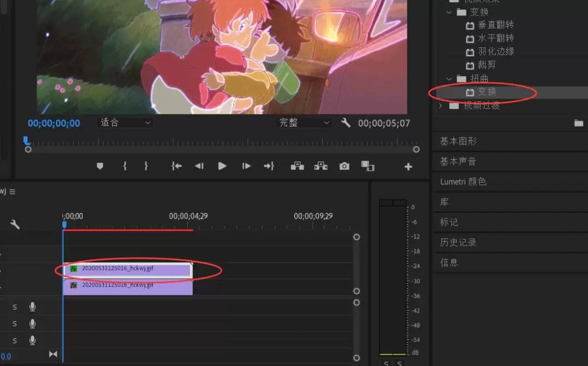588x366 pixels.
Task: Click new custom bin folder icon
Action: point(579,123)
